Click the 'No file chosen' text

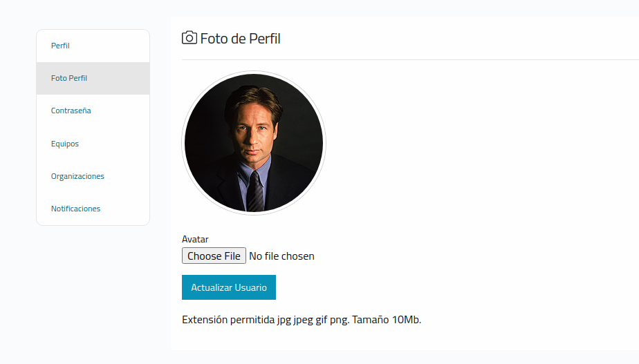point(281,256)
